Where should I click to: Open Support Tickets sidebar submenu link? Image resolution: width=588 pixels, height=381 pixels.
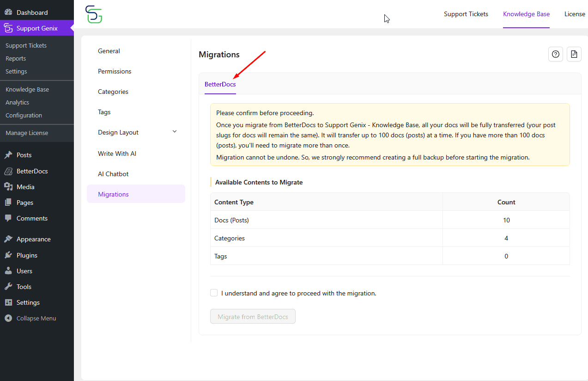coord(26,45)
